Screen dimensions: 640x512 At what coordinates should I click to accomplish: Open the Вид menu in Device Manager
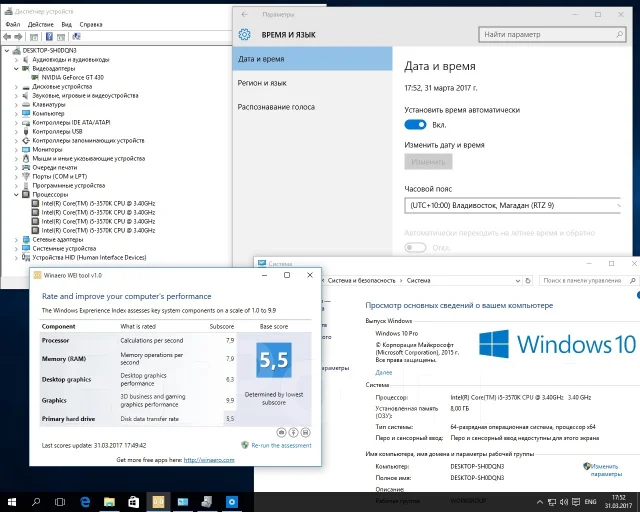(67, 24)
